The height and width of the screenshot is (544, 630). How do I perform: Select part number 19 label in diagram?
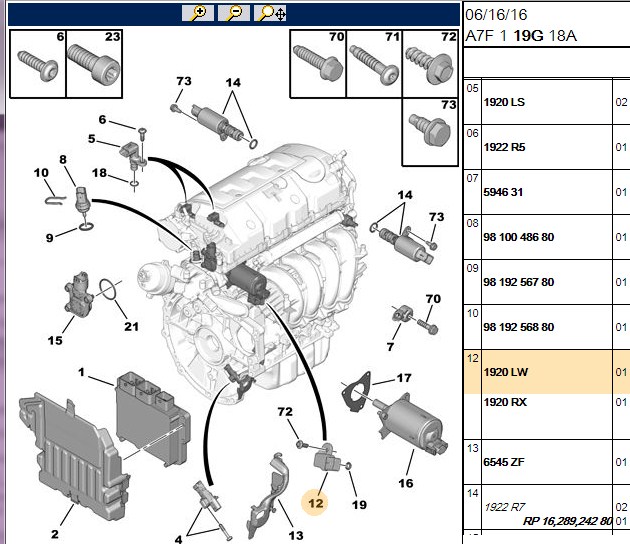[359, 505]
